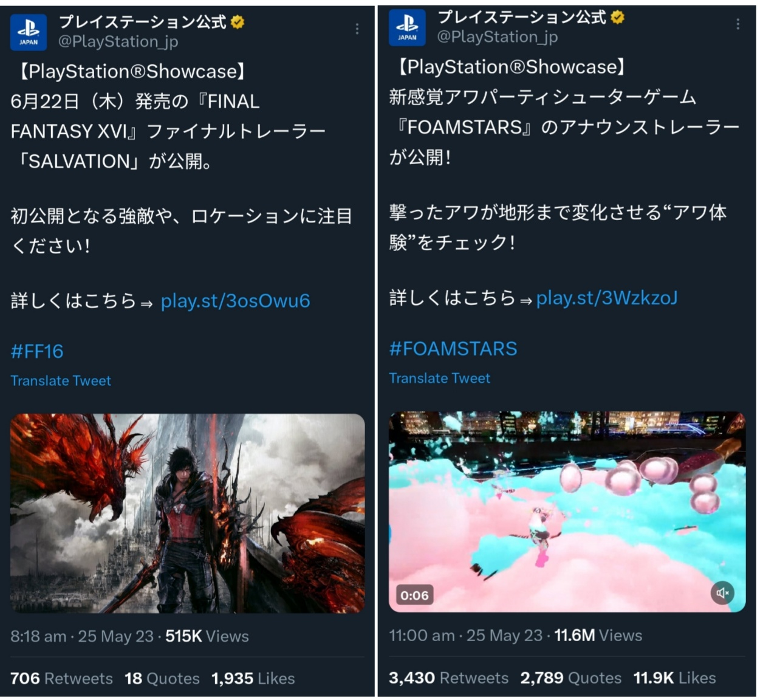Open more options on FF16 tweet
This screenshot has height=700, width=760.
[357, 29]
